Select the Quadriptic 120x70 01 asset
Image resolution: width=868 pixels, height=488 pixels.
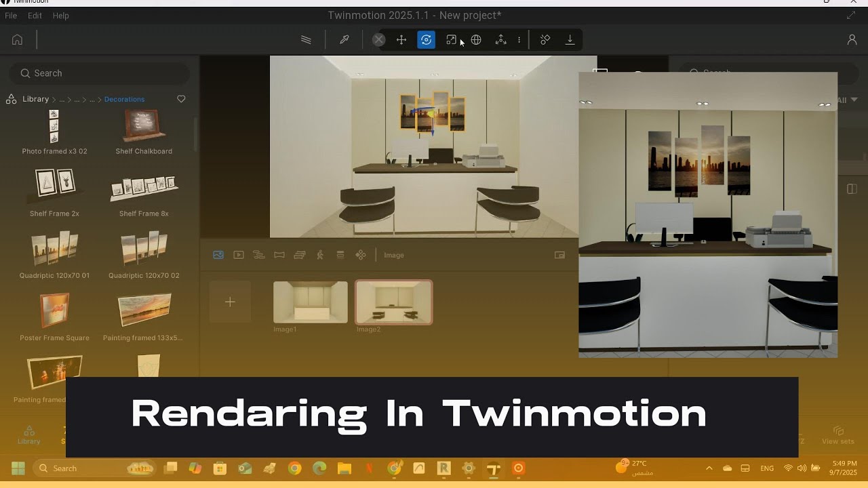(54, 255)
